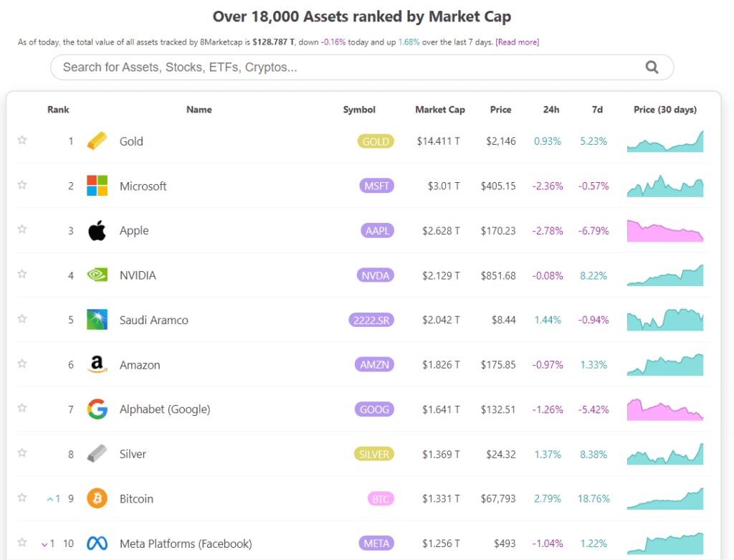The height and width of the screenshot is (560, 734).
Task: Click the Meta Platforms logo icon
Action: [97, 543]
